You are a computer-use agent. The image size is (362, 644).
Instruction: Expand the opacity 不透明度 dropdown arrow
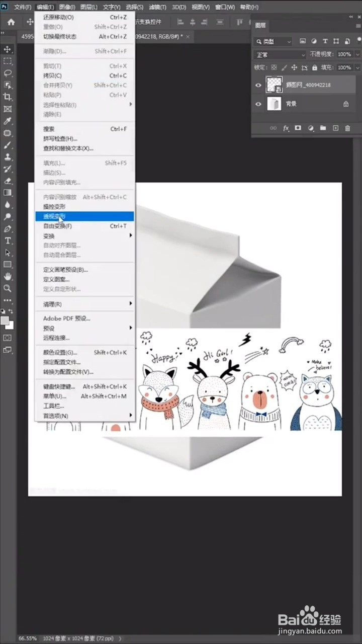coord(357,54)
